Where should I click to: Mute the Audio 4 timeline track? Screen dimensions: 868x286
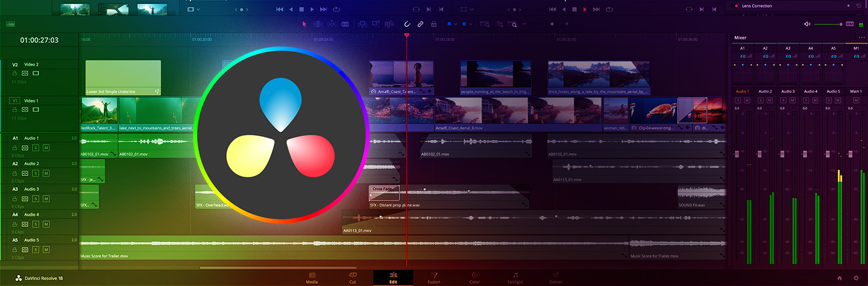pyautogui.click(x=46, y=224)
